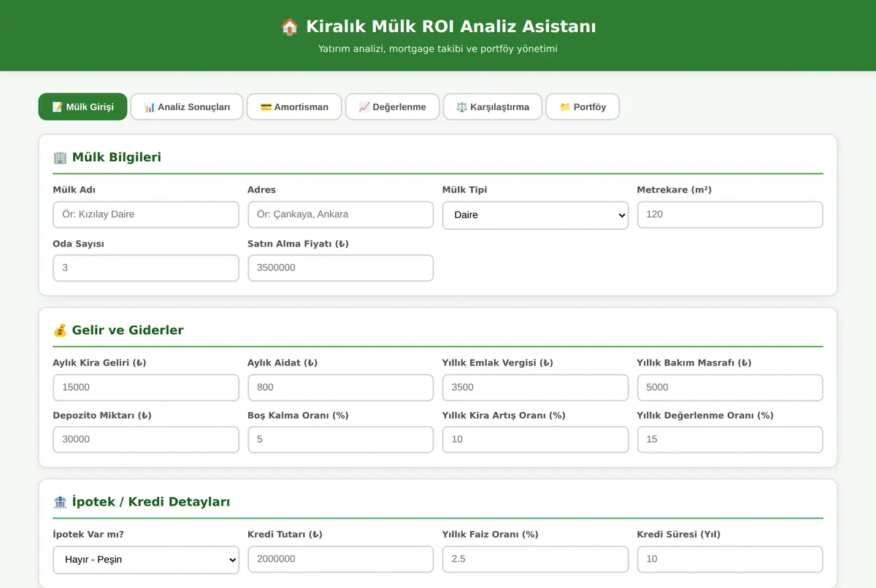Click the Metrekare (m²) field

pos(730,214)
